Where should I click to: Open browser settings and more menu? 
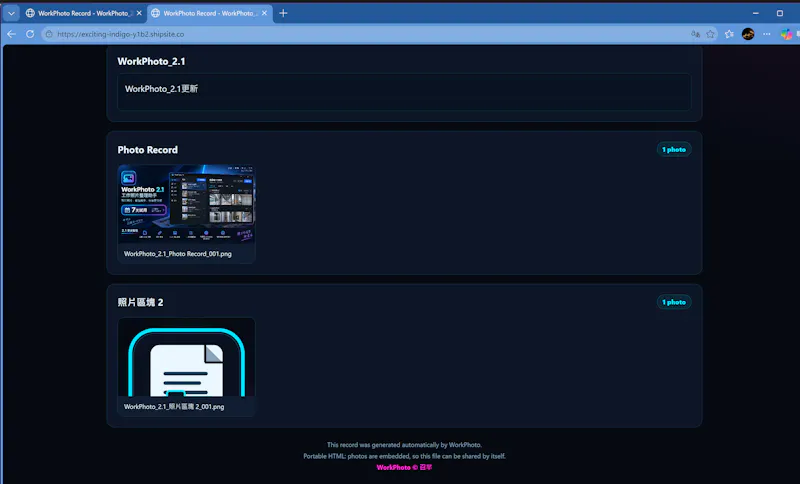[766, 34]
